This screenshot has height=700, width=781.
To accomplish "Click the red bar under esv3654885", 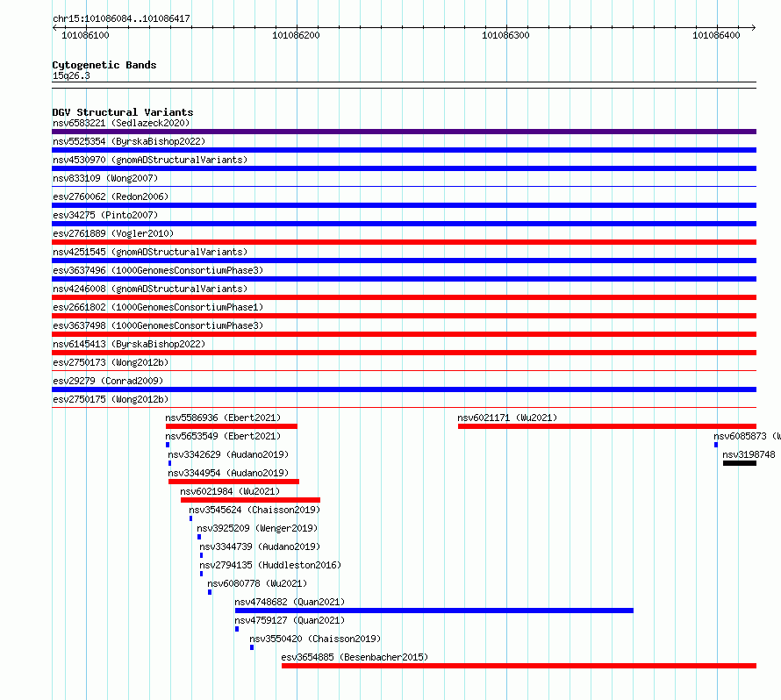I will [x=519, y=666].
